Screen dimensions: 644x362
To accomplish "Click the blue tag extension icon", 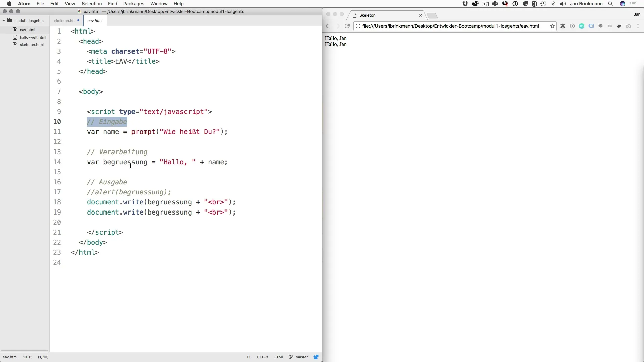I will tap(591, 26).
